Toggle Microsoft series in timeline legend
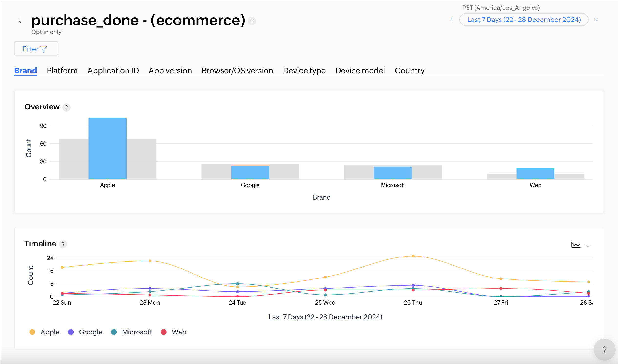Image resolution: width=618 pixels, height=364 pixels. (x=131, y=332)
